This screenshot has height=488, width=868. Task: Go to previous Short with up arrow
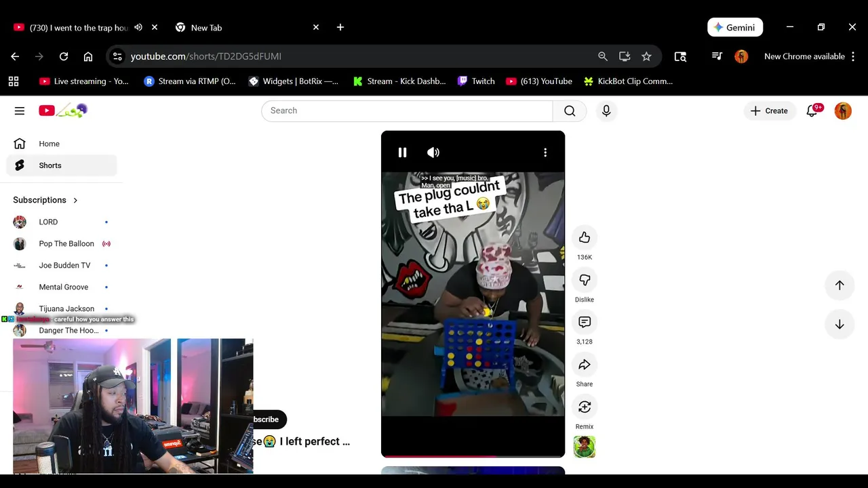point(840,285)
